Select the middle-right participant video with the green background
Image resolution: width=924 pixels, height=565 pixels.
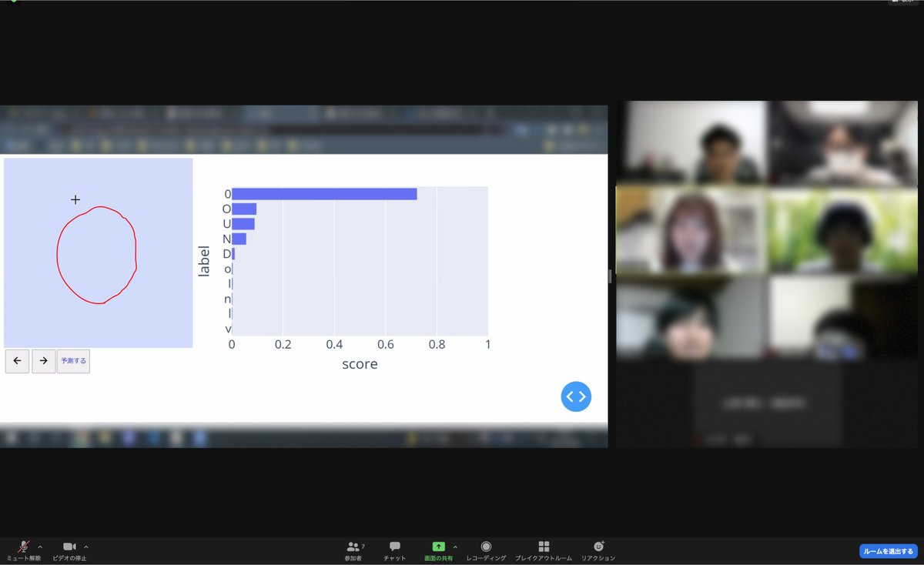(843, 229)
